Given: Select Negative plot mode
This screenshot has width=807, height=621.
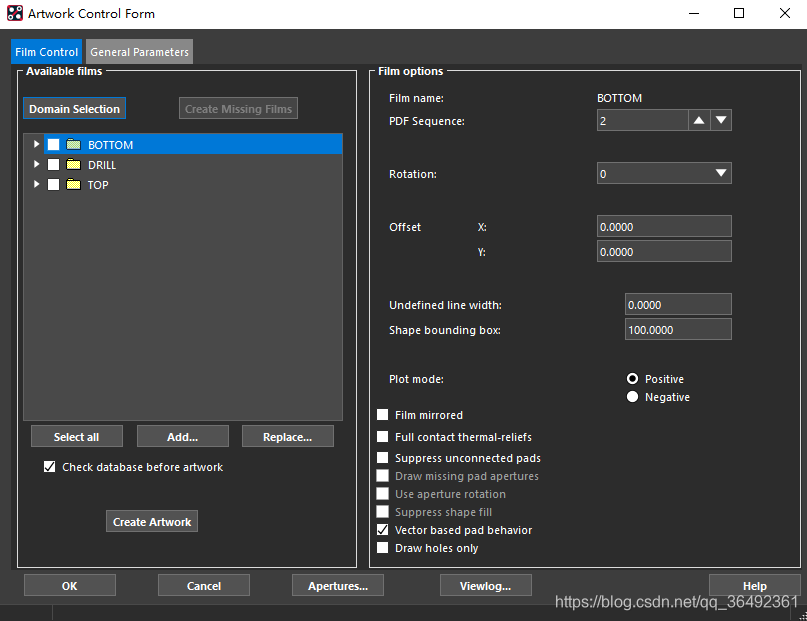Looking at the screenshot, I should [x=632, y=397].
